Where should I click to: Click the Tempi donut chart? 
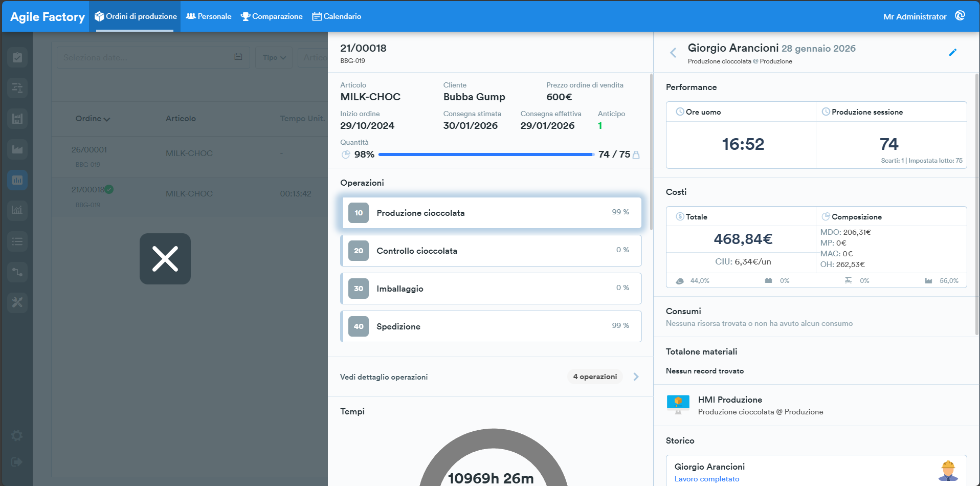click(x=493, y=457)
